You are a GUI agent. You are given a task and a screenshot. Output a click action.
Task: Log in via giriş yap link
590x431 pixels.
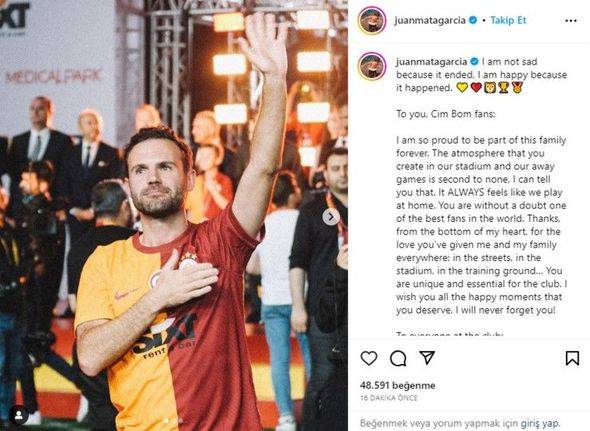(540, 423)
